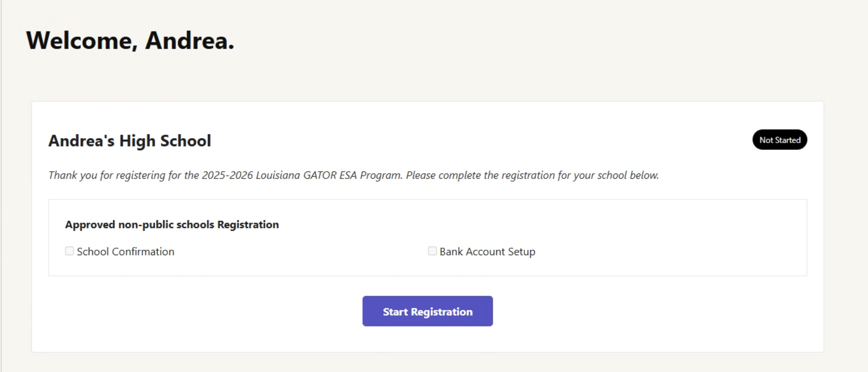Click the word Welcome in page heading
868x372 pixels.
tap(81, 41)
